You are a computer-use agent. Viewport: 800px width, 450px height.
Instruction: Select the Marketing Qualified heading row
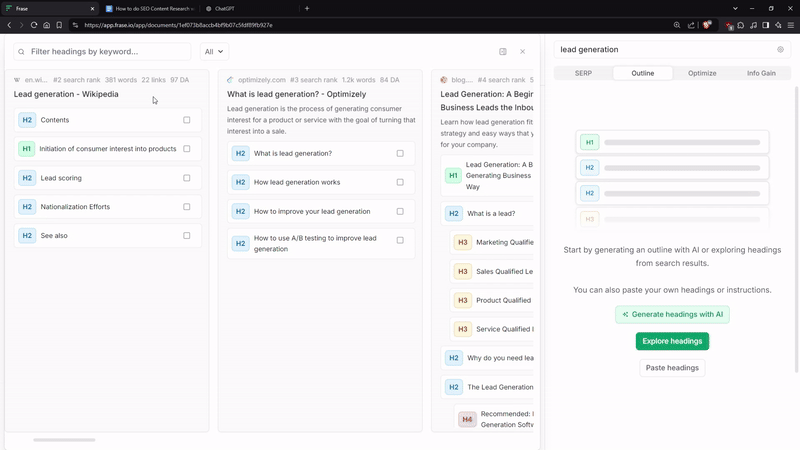(x=492, y=242)
